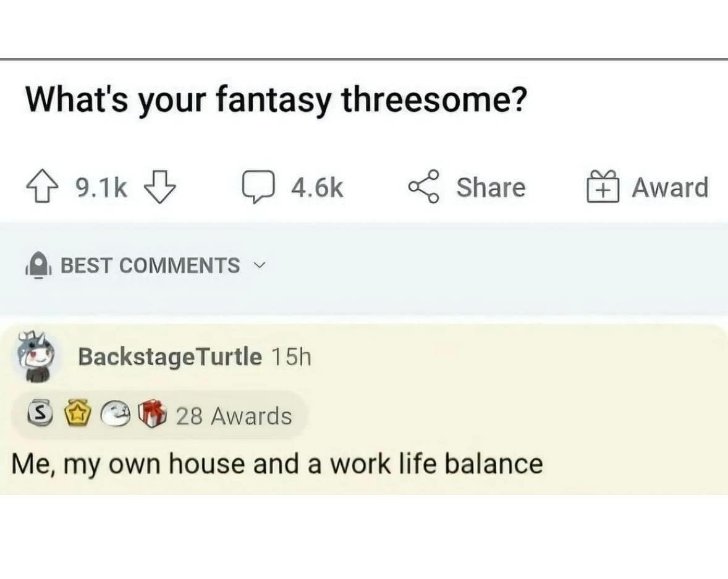Downvote the post
This screenshot has height=579, width=728.
pos(160,188)
